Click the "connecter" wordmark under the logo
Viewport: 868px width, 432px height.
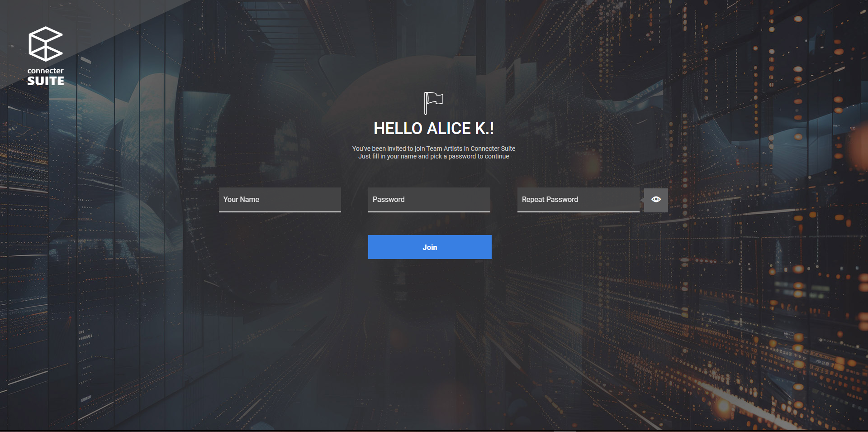[45, 71]
